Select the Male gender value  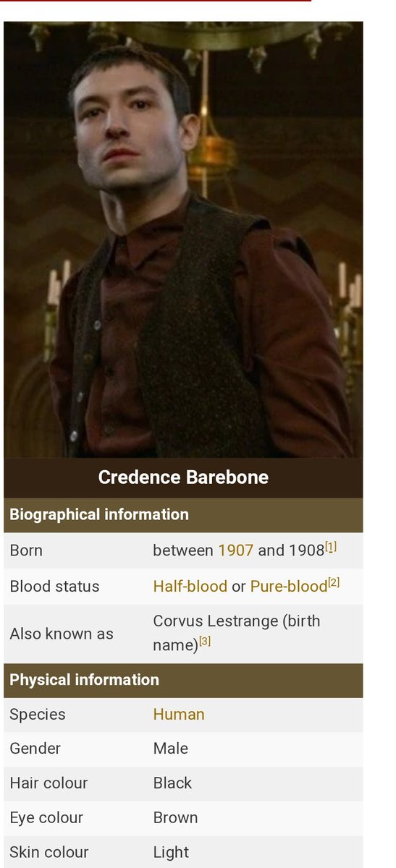click(x=171, y=749)
